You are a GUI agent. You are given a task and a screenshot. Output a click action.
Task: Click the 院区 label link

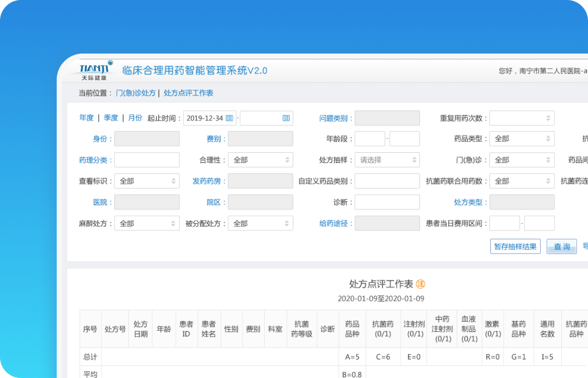click(216, 202)
